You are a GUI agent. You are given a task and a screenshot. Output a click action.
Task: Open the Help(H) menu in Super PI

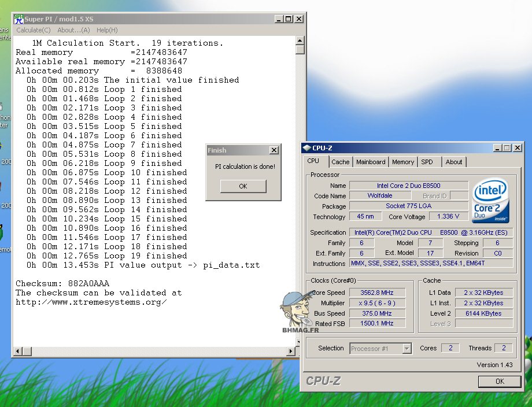(107, 30)
